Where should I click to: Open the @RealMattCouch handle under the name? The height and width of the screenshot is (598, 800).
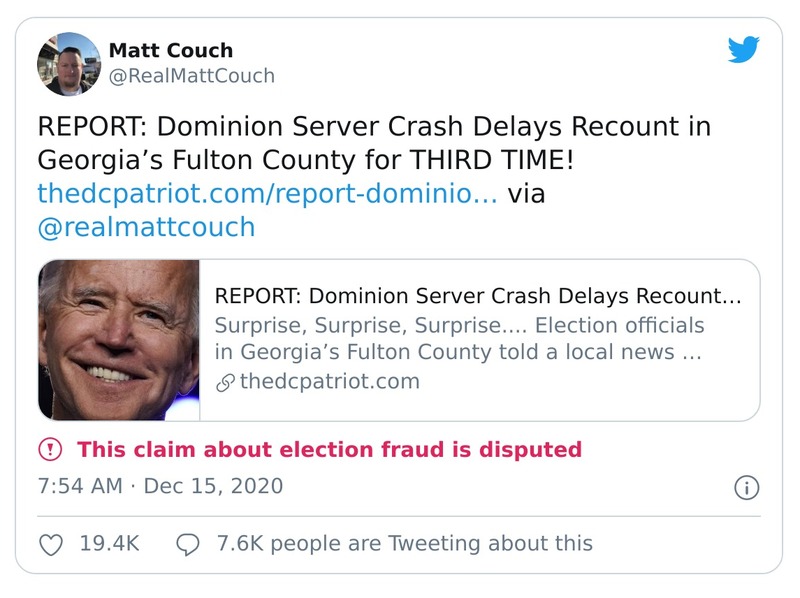coord(191,76)
